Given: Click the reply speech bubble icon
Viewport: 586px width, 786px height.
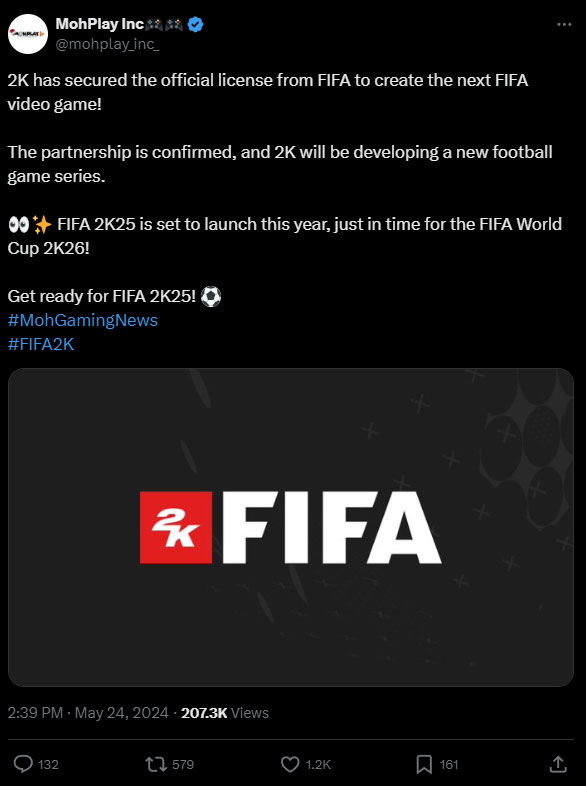Looking at the screenshot, I should coord(23,764).
